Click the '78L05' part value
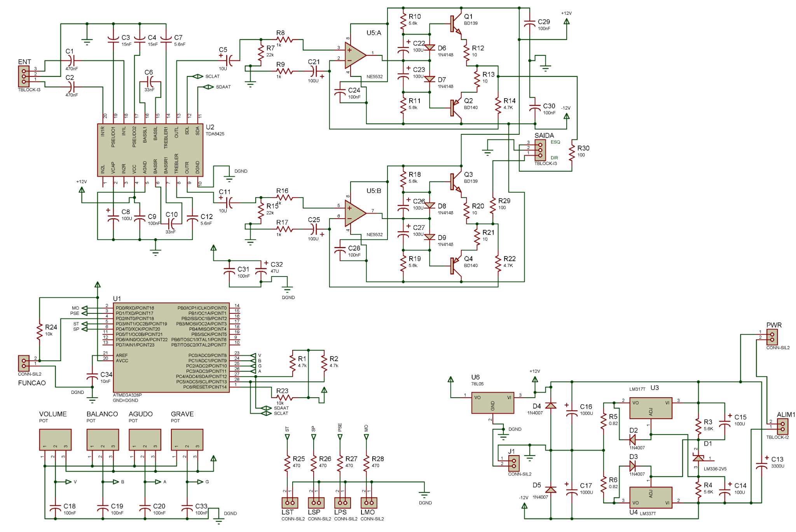The width and height of the screenshot is (796, 532). [477, 384]
